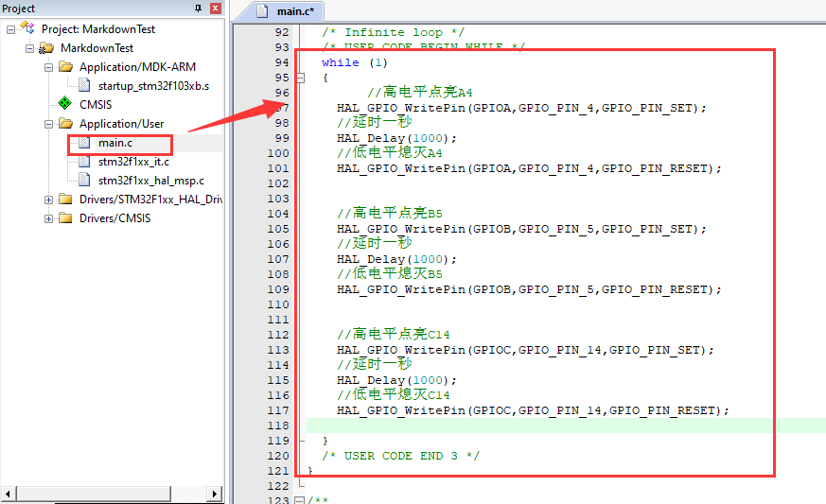Click line number 94 in the gutter
Viewport: 826px width, 504px height.
click(x=282, y=62)
